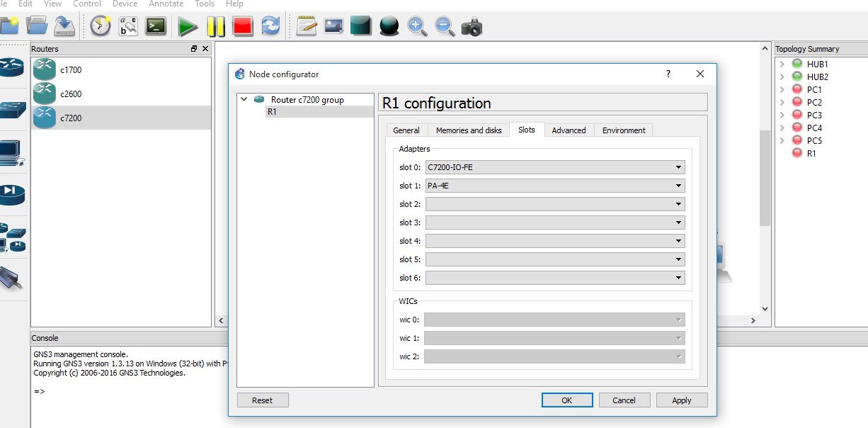Select the c1700 router in list
Viewport: 868px width, 428px height.
121,70
